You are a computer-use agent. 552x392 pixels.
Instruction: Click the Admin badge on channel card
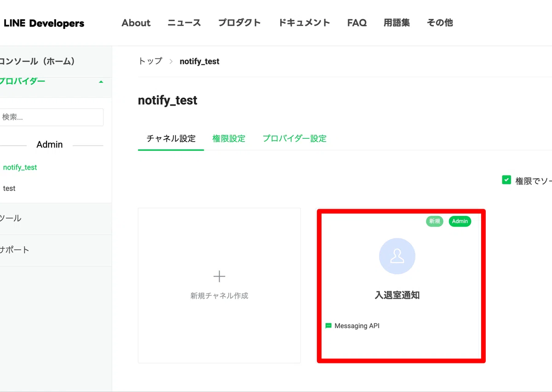(x=460, y=222)
